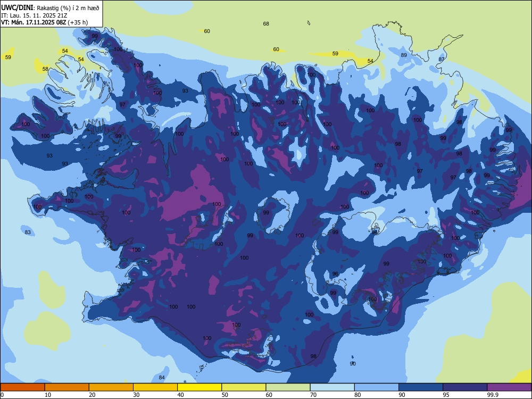Click the 'UWC/DINI' map title text
This screenshot has height=399, width=532.
[x=17, y=8]
